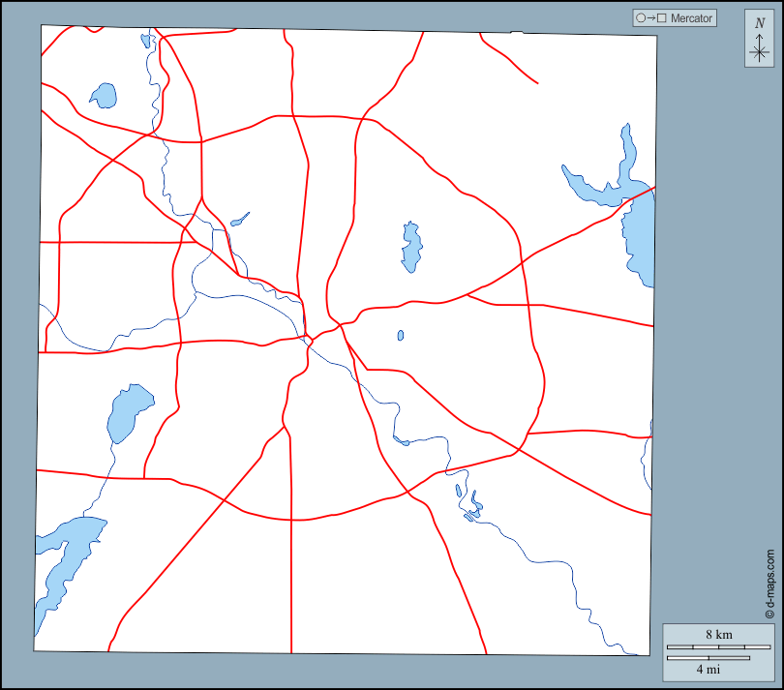784x690 pixels.
Task: Click the tiny lake northwest of downtown
Action: click(x=239, y=219)
